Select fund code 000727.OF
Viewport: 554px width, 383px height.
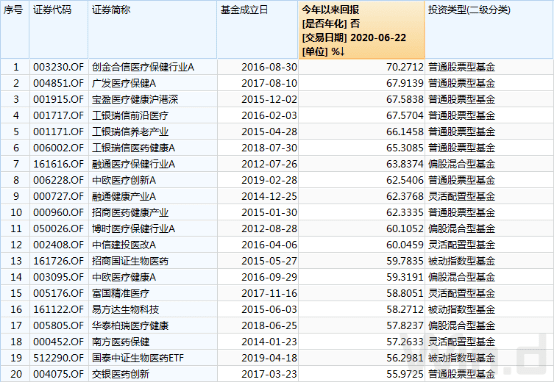[59, 196]
